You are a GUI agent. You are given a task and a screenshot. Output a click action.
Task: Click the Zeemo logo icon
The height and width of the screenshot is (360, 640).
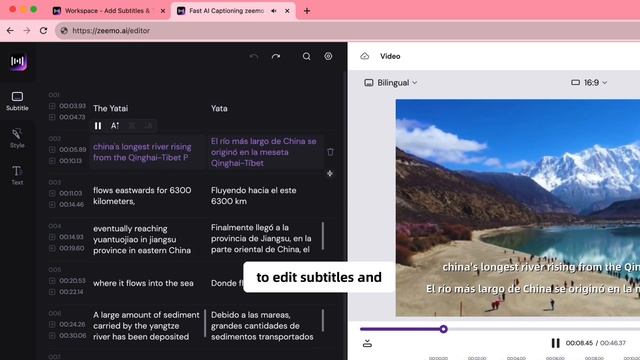point(18,62)
